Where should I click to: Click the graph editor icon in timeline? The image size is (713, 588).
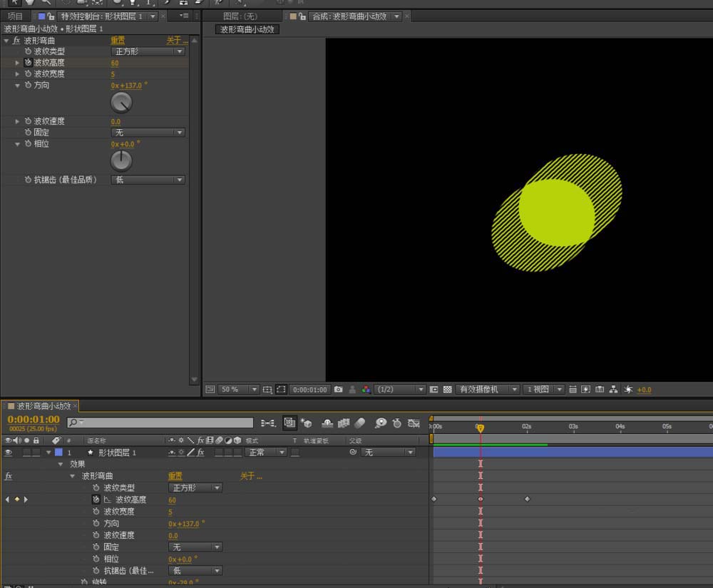(414, 423)
